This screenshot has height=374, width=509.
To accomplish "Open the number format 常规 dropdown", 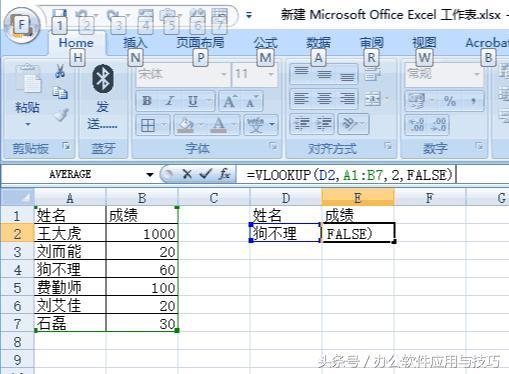I will (x=477, y=74).
